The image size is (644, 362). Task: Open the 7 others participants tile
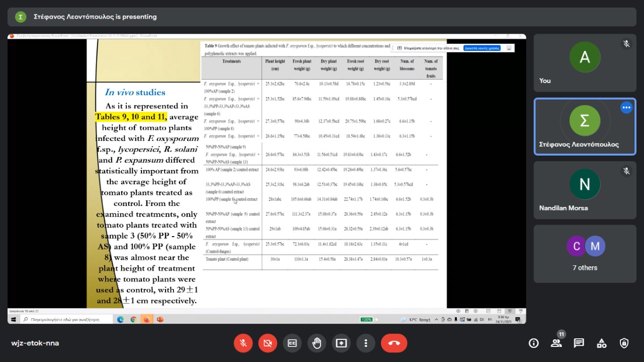[x=585, y=254]
